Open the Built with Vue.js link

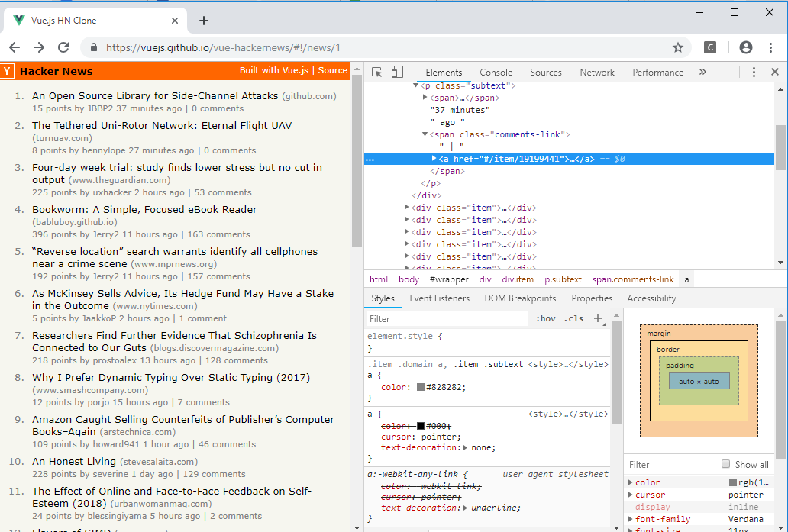274,70
